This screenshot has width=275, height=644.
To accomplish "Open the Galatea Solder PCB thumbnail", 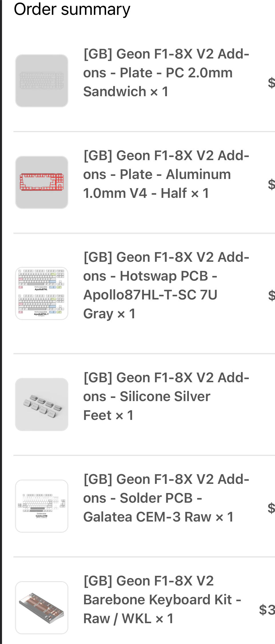I will point(42,506).
